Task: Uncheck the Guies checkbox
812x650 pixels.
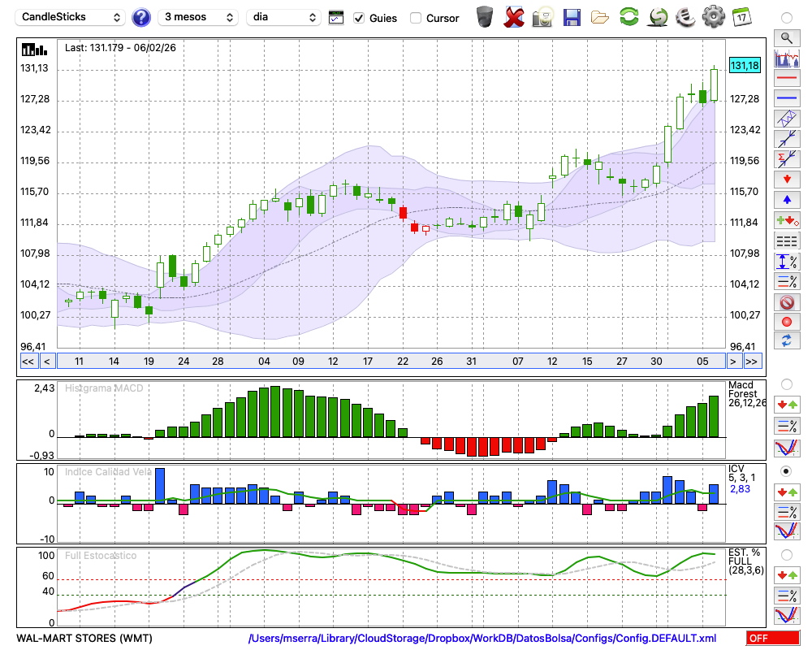Action: 360,18
